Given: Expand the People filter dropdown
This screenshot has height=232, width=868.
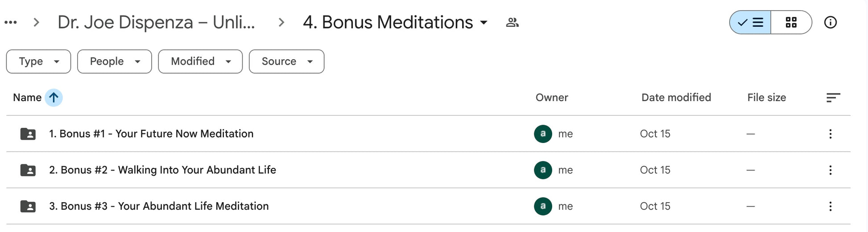Looking at the screenshot, I should coord(114,61).
